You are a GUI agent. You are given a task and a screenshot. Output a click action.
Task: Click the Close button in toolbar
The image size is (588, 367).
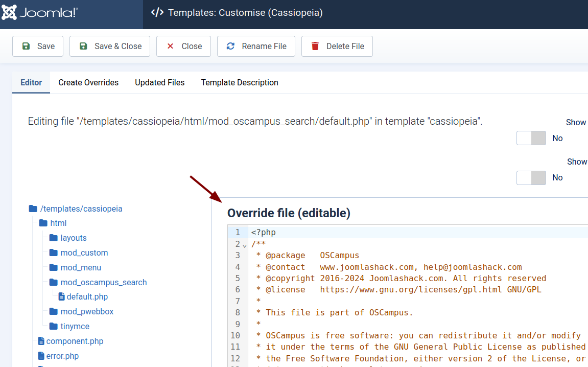coord(184,46)
